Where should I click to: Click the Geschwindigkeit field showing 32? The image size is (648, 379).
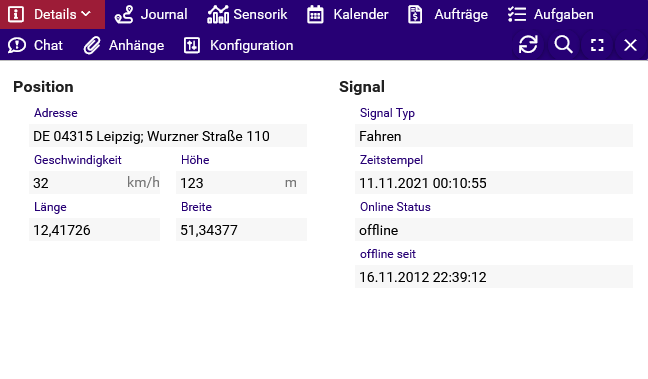pyautogui.click(x=94, y=183)
